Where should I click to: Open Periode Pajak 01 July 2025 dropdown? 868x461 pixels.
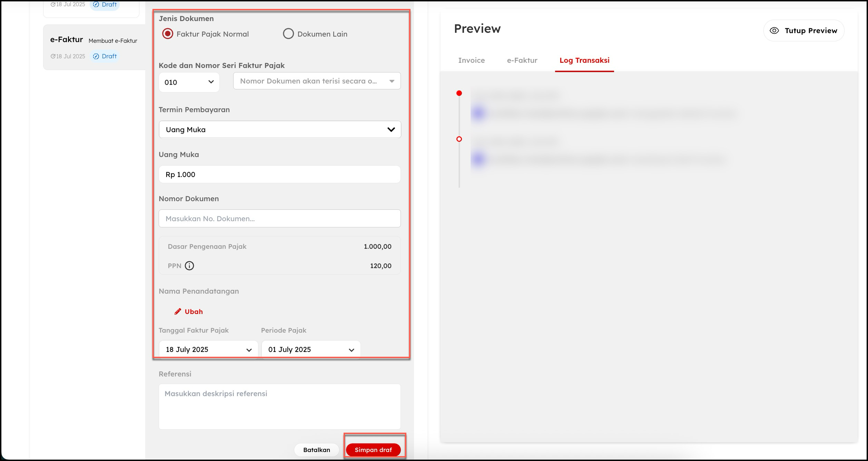[x=311, y=350]
